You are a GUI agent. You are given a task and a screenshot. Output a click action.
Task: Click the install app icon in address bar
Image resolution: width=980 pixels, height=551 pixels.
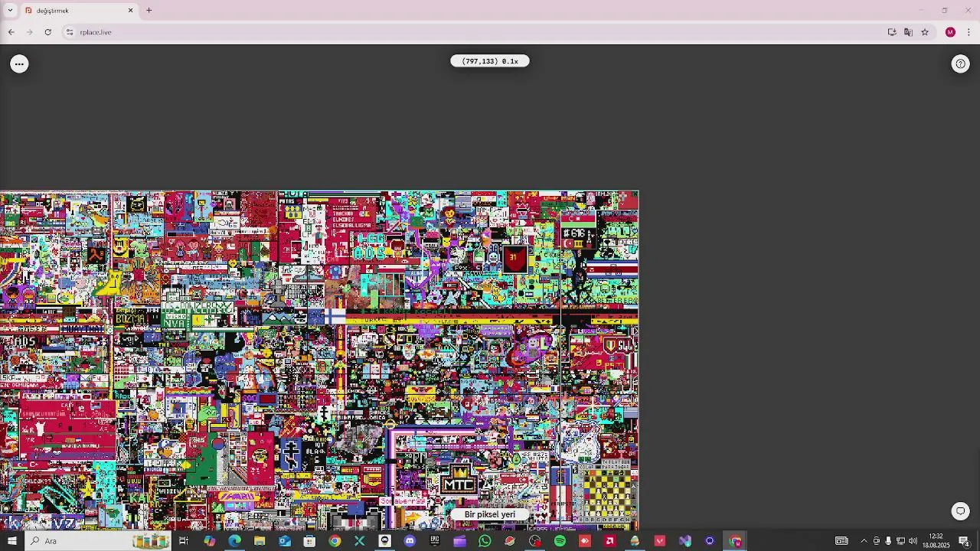tap(892, 32)
